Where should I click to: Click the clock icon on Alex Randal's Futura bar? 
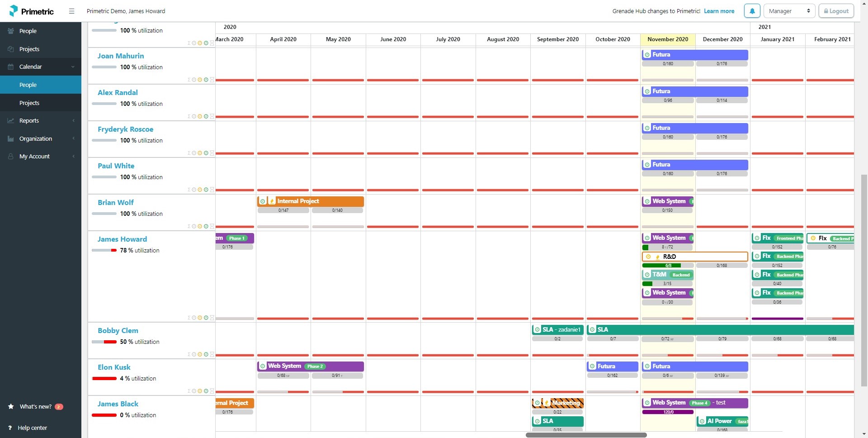click(647, 91)
